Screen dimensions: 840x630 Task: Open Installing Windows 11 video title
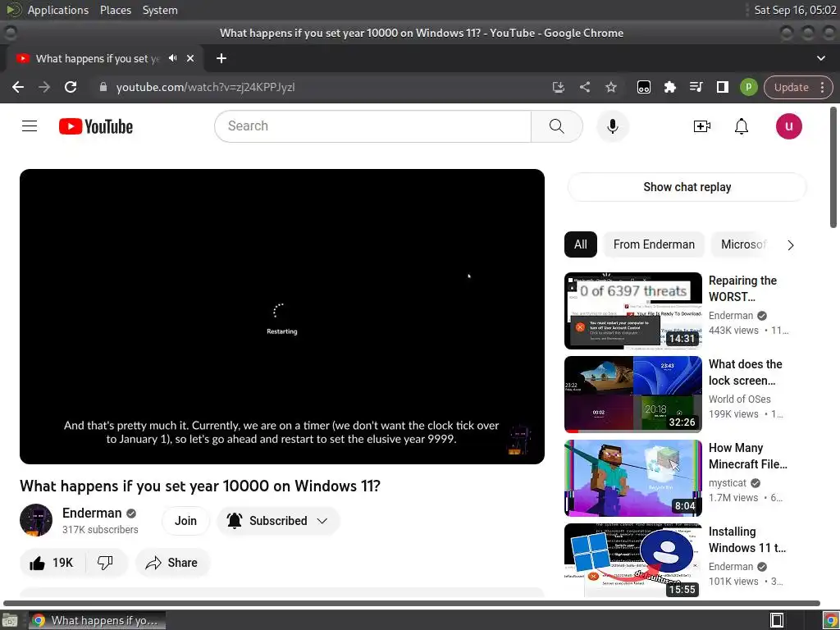click(x=747, y=540)
